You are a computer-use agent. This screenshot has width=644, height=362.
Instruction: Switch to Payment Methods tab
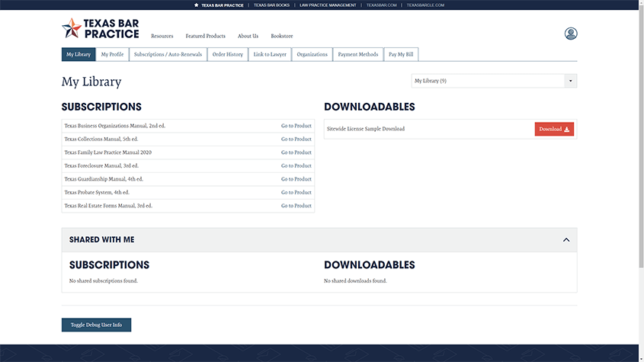pos(357,54)
